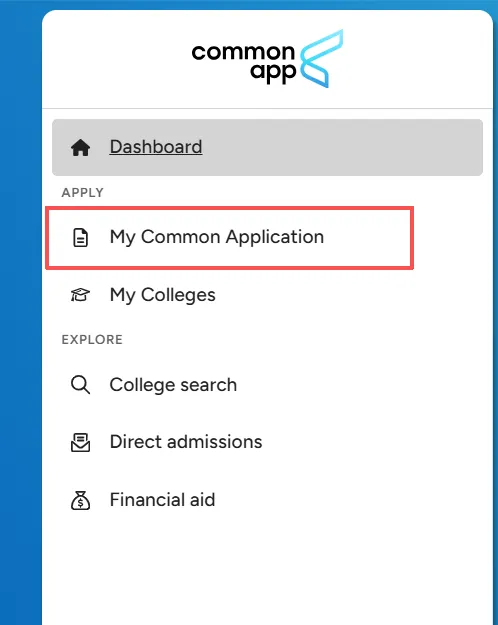Image resolution: width=498 pixels, height=625 pixels.
Task: Open My Common Application from the menu
Action: pyautogui.click(x=217, y=237)
